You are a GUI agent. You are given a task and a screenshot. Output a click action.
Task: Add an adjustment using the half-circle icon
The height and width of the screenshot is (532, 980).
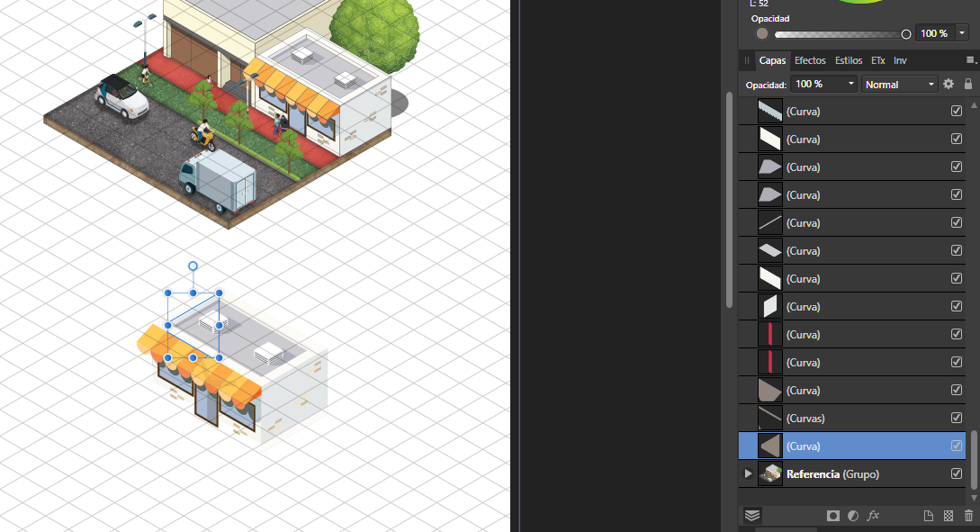pos(853,516)
